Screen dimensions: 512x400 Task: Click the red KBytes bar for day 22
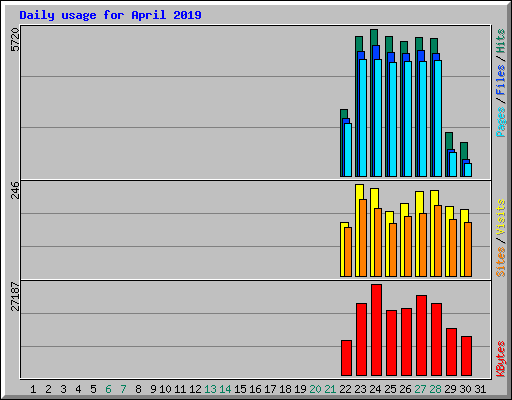point(346,358)
